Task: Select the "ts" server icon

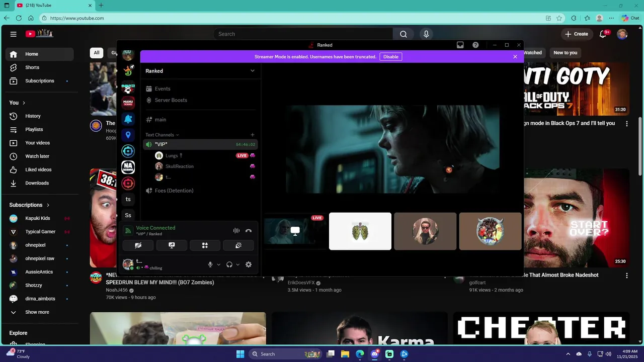Action: pyautogui.click(x=128, y=199)
